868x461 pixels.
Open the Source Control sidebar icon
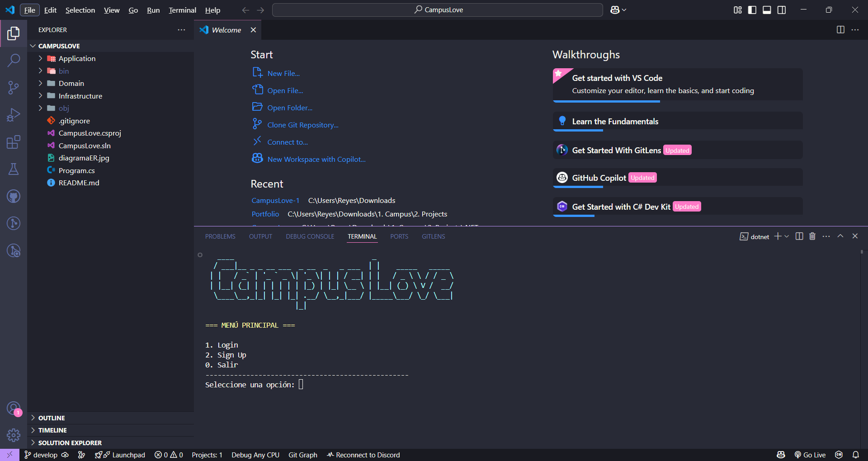tap(14, 87)
